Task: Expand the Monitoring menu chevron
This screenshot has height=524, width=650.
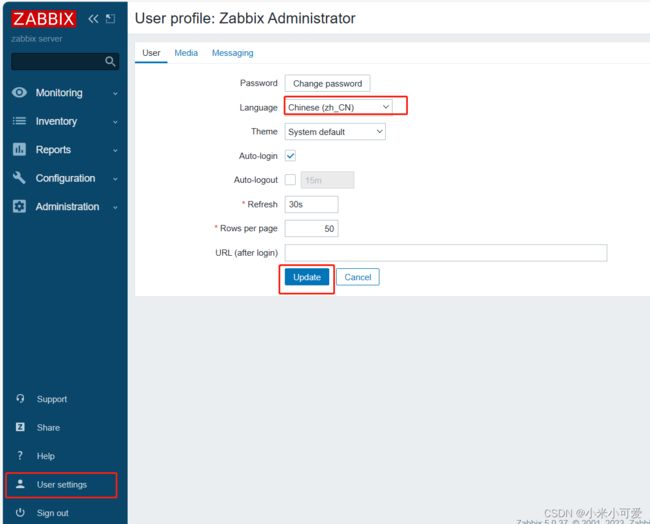Action: [115, 93]
